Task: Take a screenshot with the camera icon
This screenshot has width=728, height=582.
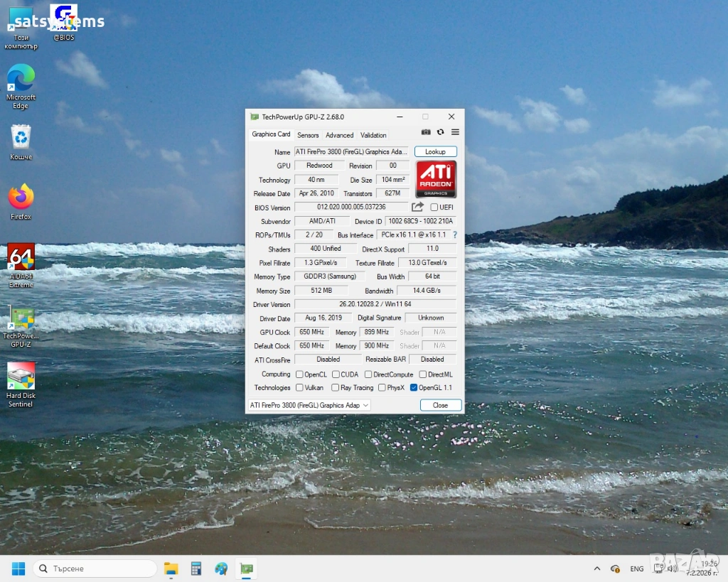Action: coord(426,132)
